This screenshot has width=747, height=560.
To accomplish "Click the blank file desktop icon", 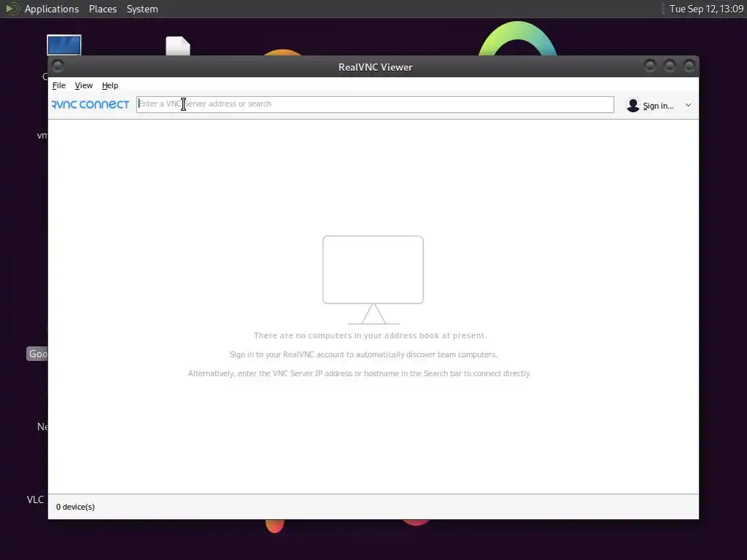I will click(178, 46).
